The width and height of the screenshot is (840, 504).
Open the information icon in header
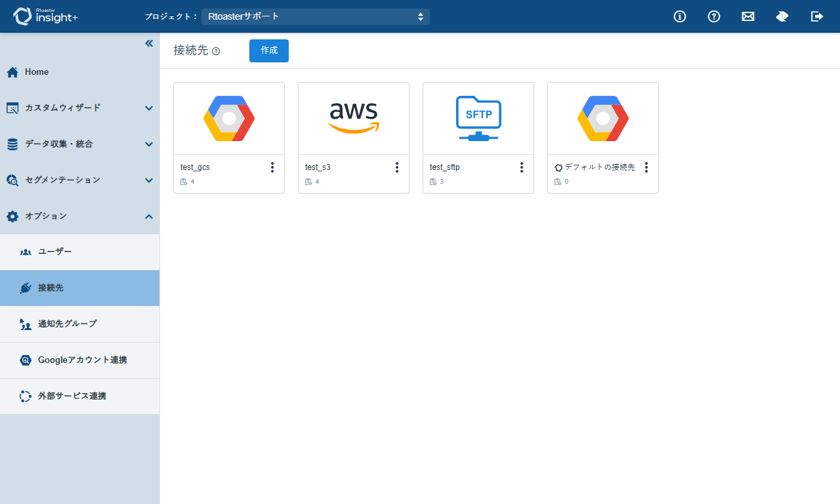[680, 16]
